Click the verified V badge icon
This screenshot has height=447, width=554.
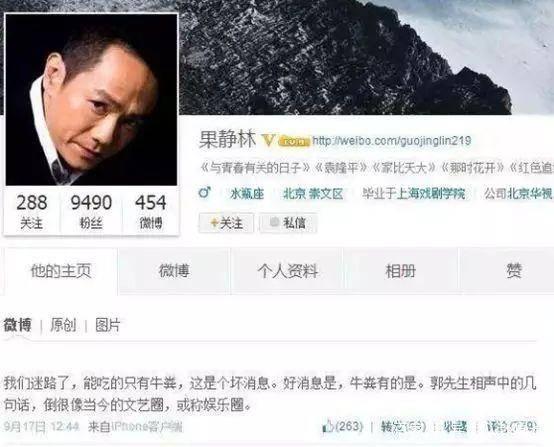coord(268,140)
